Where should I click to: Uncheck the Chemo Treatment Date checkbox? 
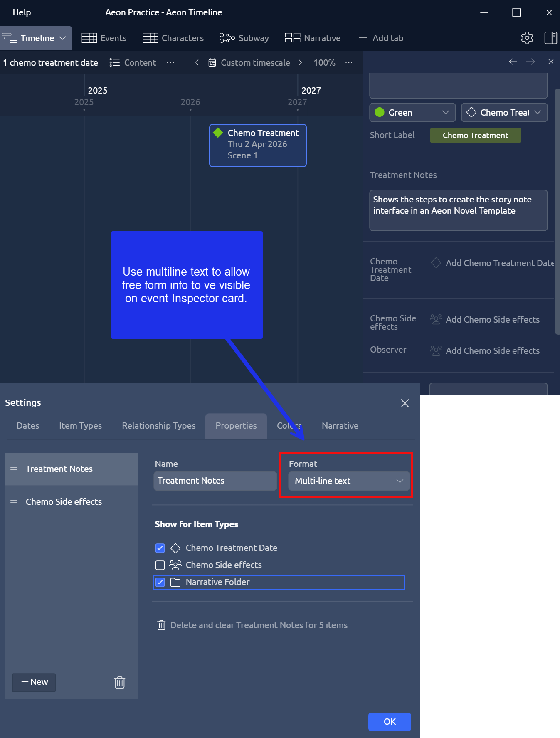pyautogui.click(x=160, y=548)
